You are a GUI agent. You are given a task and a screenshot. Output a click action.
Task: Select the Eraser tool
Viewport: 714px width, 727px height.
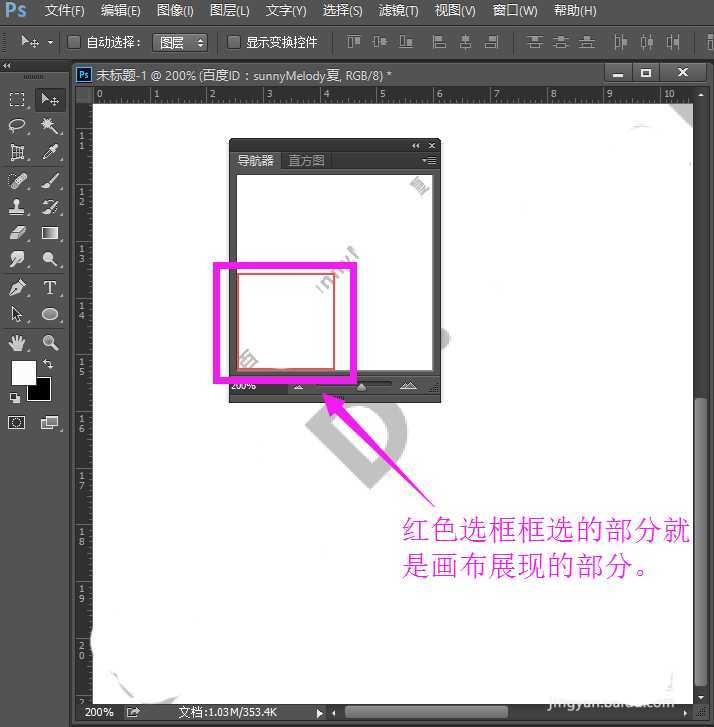(17, 233)
